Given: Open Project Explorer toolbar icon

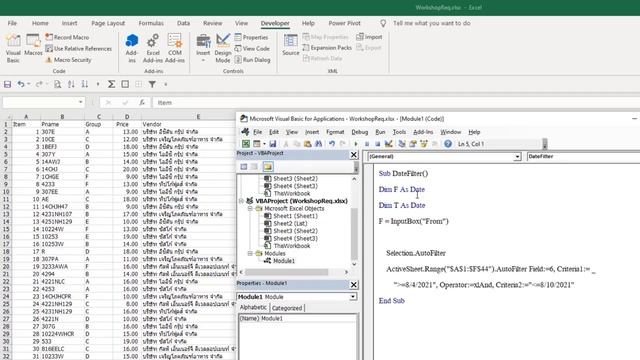Looking at the screenshot, I should (x=402, y=144).
